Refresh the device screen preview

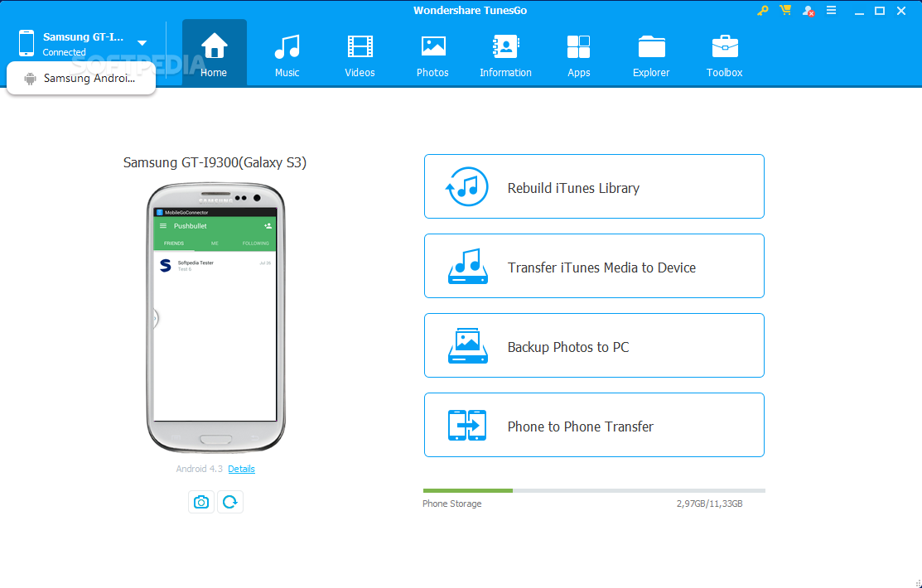[230, 502]
